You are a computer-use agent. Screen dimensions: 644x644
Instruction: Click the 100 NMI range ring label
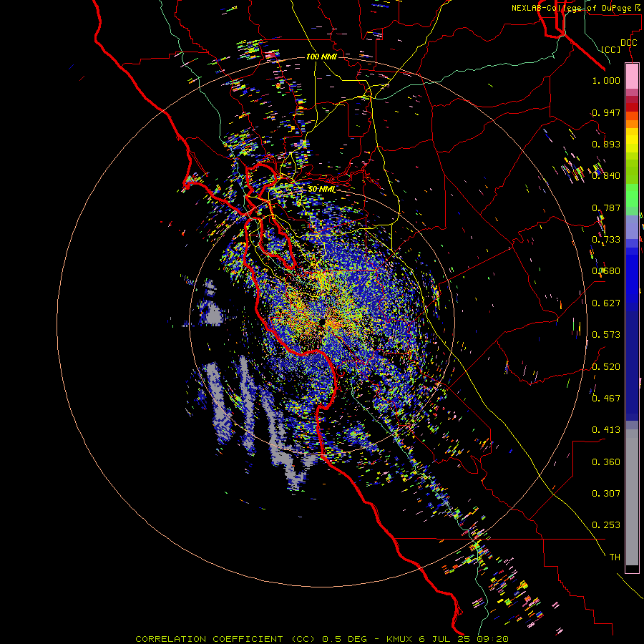point(321,57)
